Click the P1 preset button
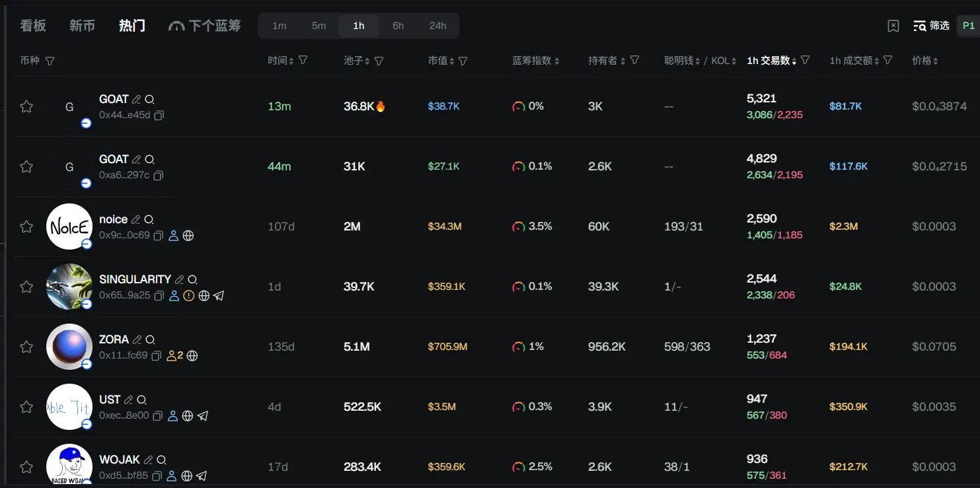This screenshot has height=488, width=980. [x=968, y=26]
